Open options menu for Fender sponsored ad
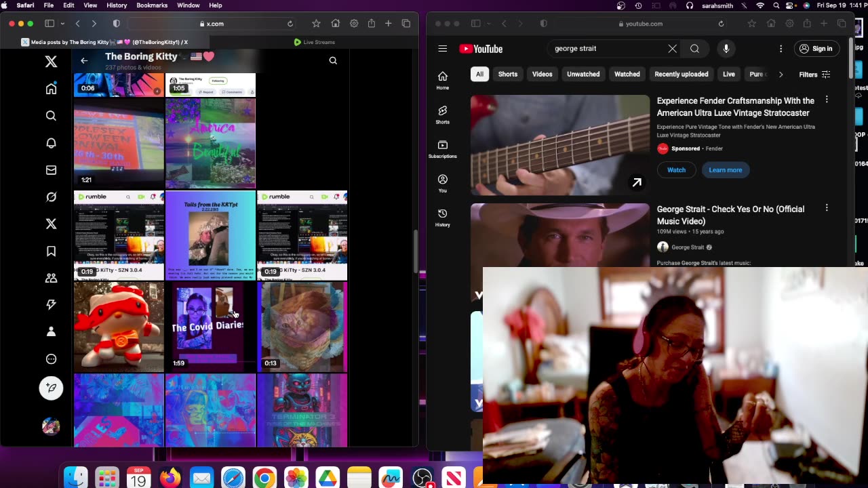This screenshot has width=868, height=488. tap(827, 100)
